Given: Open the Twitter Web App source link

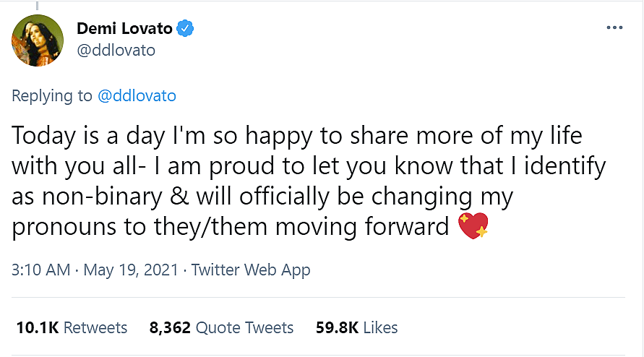Looking at the screenshot, I should [249, 270].
